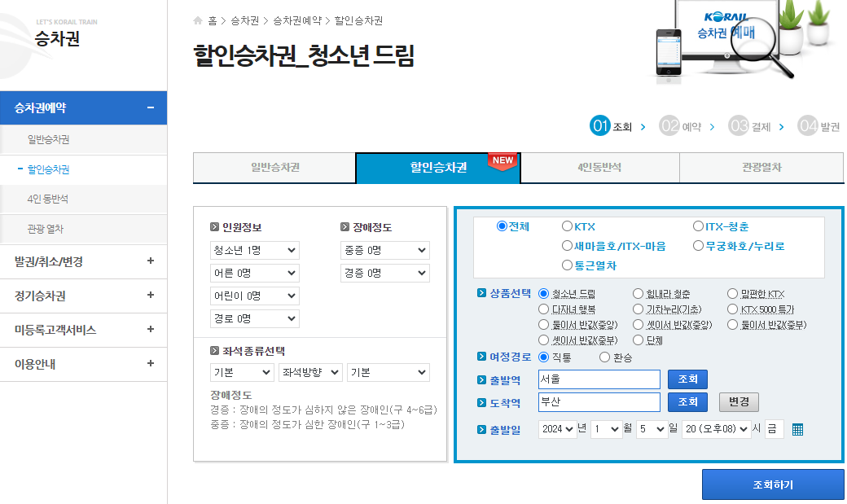The image size is (847, 504).
Task: Open the 청소년 passenger count dropdown
Action: [252, 250]
